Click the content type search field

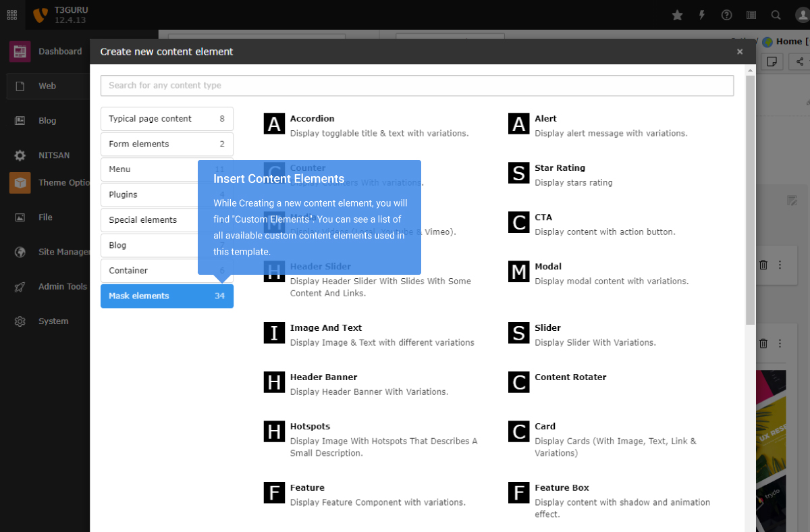tap(416, 86)
